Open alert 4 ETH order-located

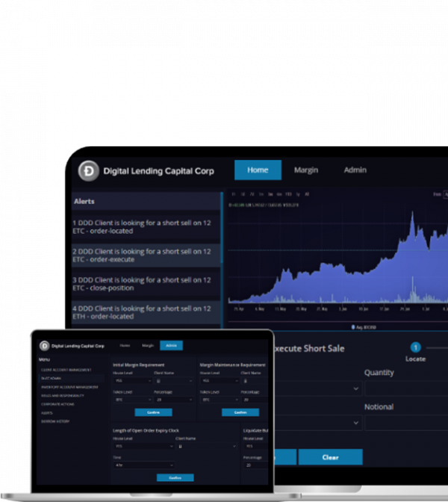coord(146,312)
